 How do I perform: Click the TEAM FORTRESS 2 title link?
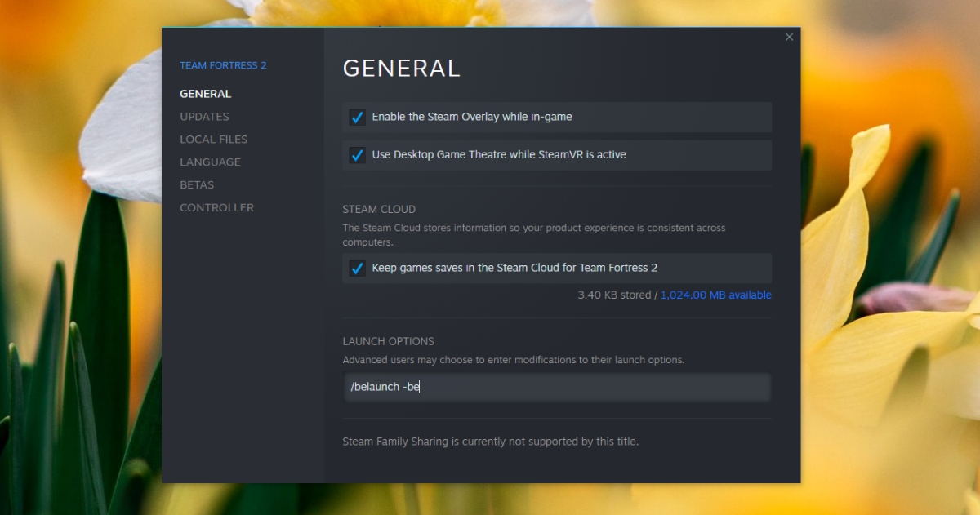223,65
